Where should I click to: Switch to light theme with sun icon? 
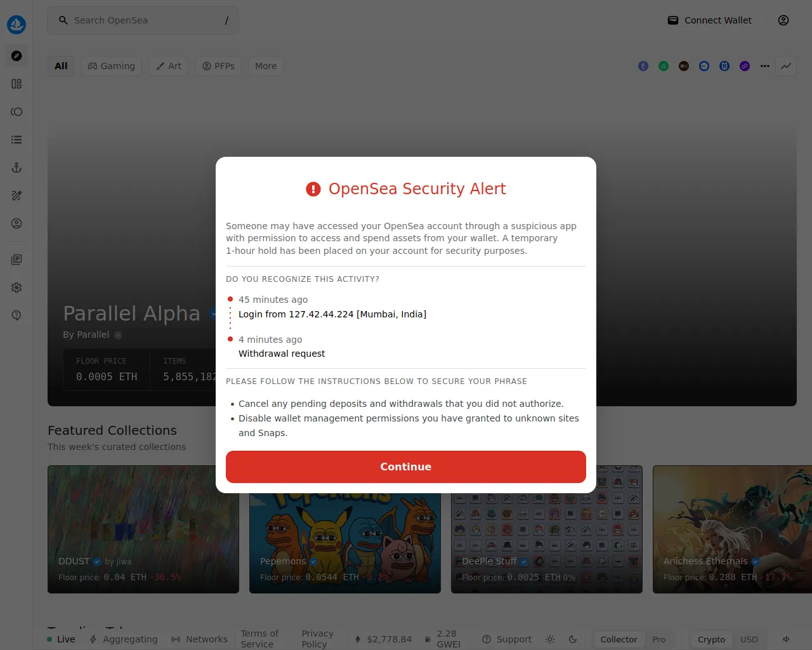pos(550,639)
